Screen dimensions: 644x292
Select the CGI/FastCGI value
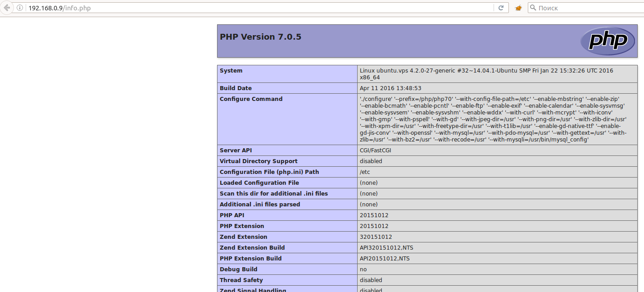coord(376,151)
